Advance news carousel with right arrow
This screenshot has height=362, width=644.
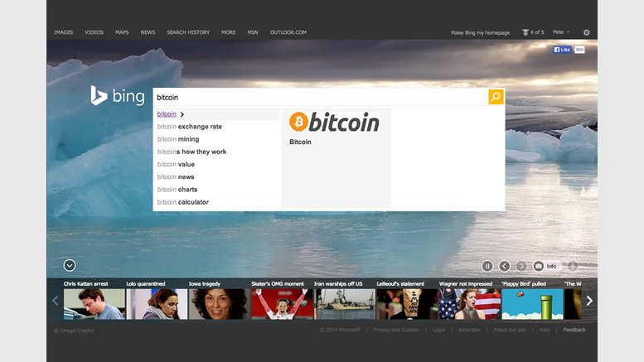[589, 301]
